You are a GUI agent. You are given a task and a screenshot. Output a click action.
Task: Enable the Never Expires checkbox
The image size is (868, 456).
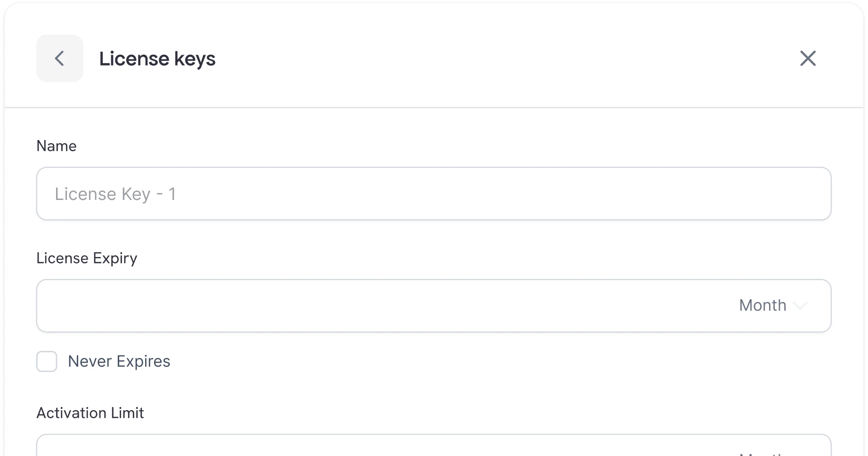pyautogui.click(x=47, y=362)
